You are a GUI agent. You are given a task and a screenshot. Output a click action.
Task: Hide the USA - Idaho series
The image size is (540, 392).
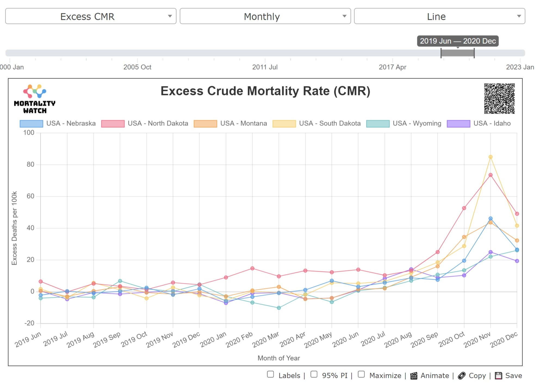click(x=458, y=124)
